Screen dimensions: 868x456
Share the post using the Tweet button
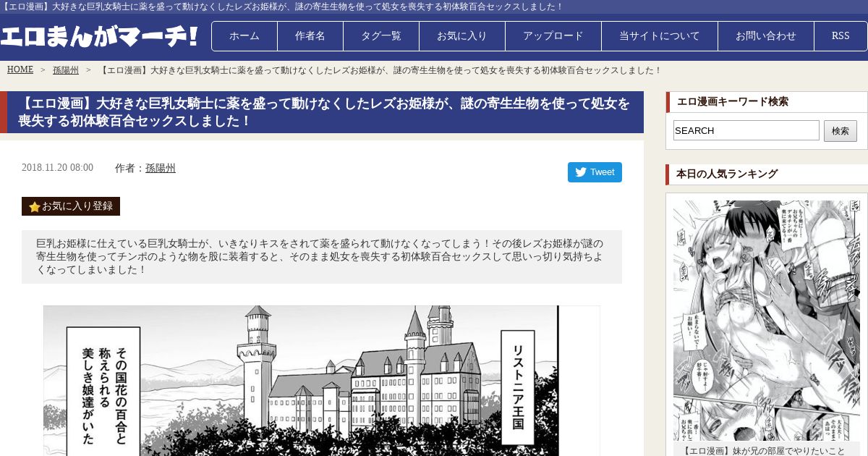595,172
